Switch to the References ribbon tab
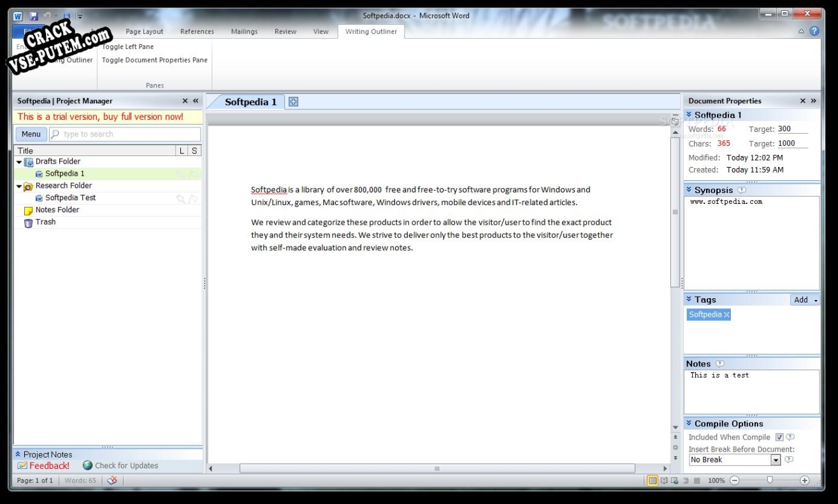 coord(197,31)
